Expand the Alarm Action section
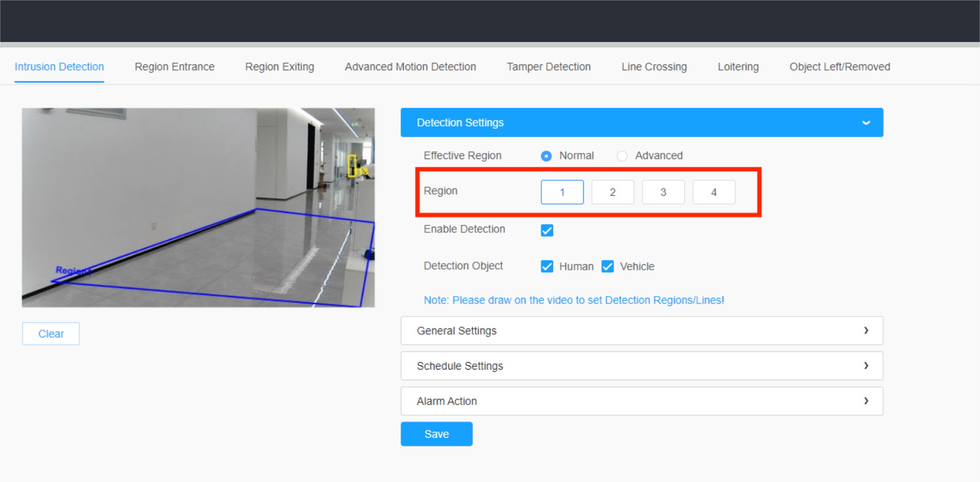The image size is (980, 482). 642,401
